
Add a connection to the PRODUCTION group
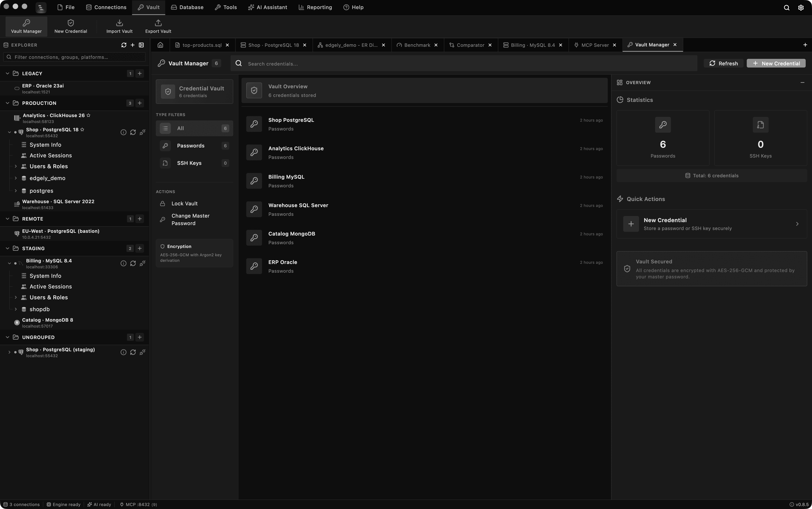tap(140, 103)
